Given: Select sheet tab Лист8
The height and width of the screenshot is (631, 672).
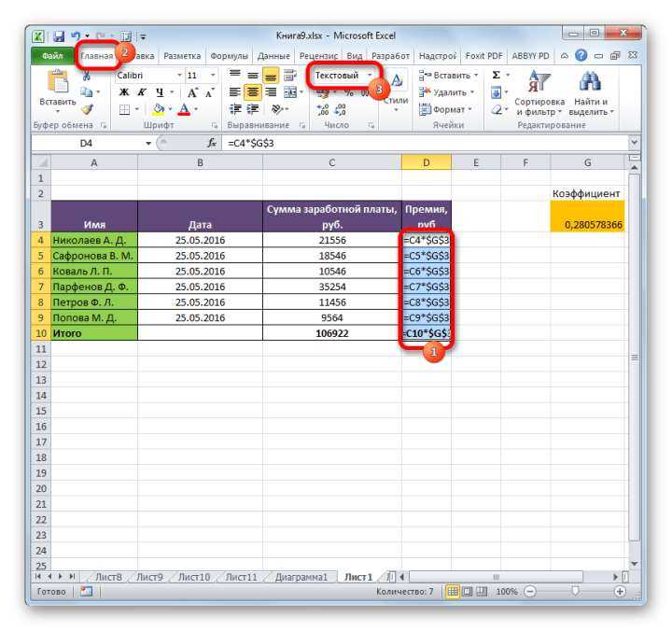Looking at the screenshot, I should [x=108, y=577].
